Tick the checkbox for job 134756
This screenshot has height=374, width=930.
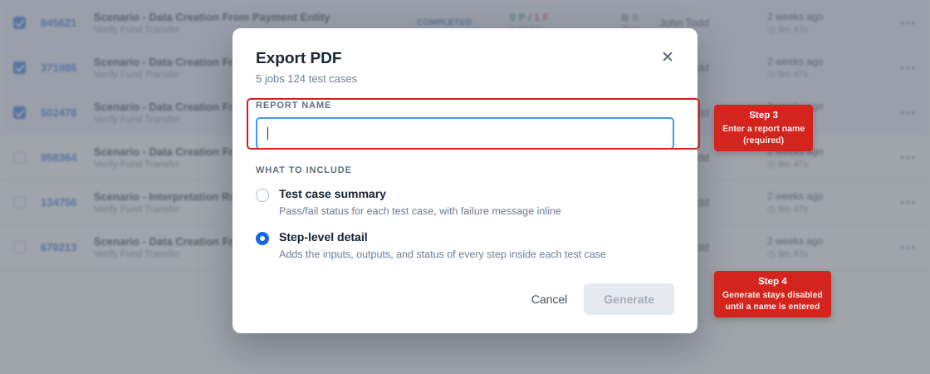pyautogui.click(x=20, y=203)
